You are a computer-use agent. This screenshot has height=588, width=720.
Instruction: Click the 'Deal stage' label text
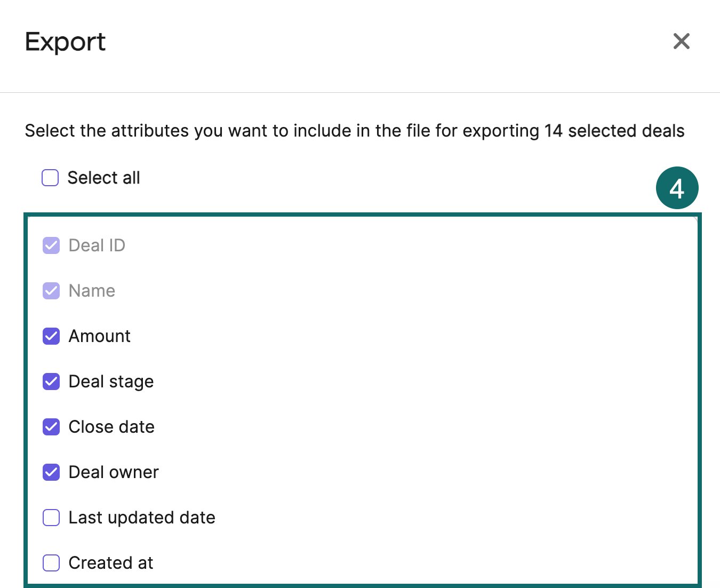(x=111, y=382)
